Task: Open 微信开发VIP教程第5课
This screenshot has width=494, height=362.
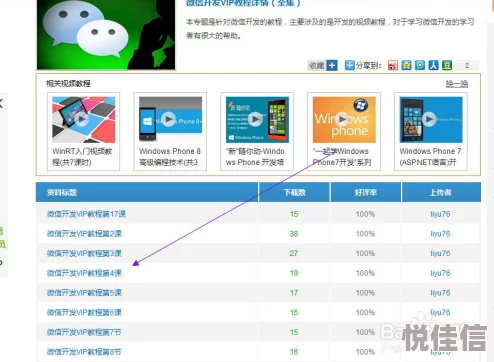Action: coord(84,293)
